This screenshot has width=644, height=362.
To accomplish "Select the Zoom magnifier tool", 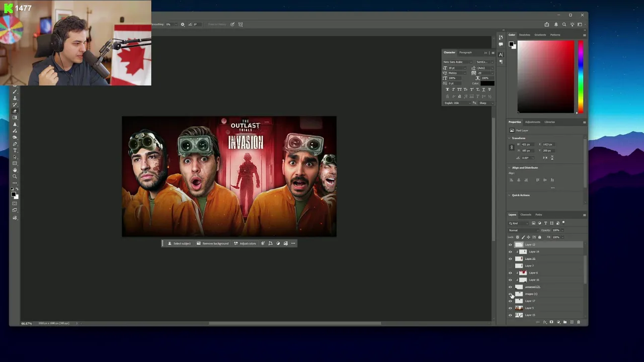I will [15, 176].
